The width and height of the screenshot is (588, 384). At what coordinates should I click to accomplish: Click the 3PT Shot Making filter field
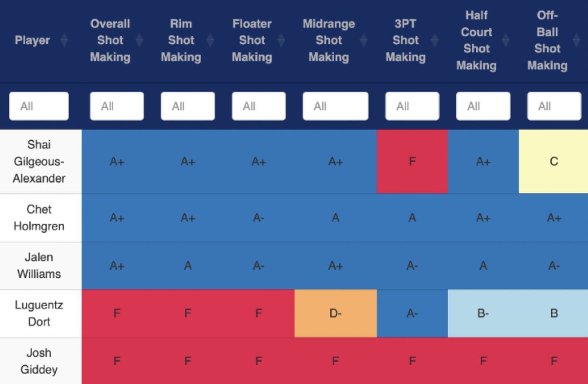point(412,106)
